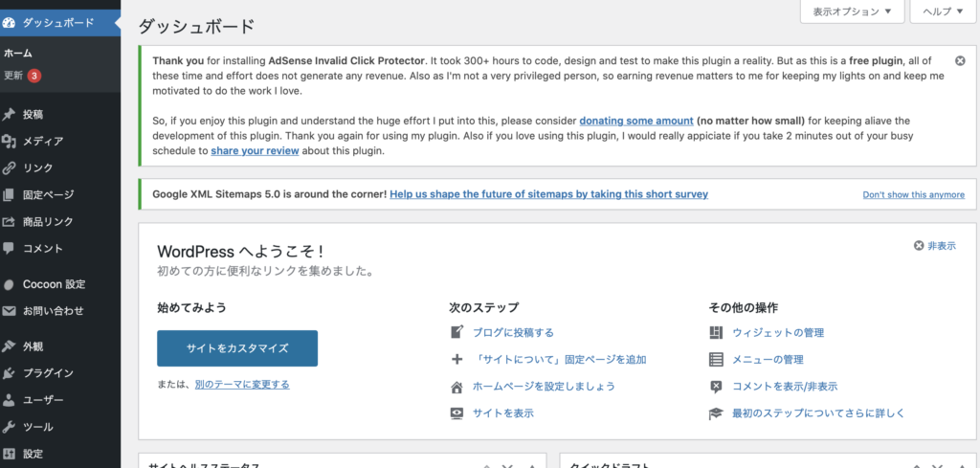Click the red update count badge 3
Image resolution: width=980 pixels, height=468 pixels.
(x=34, y=76)
